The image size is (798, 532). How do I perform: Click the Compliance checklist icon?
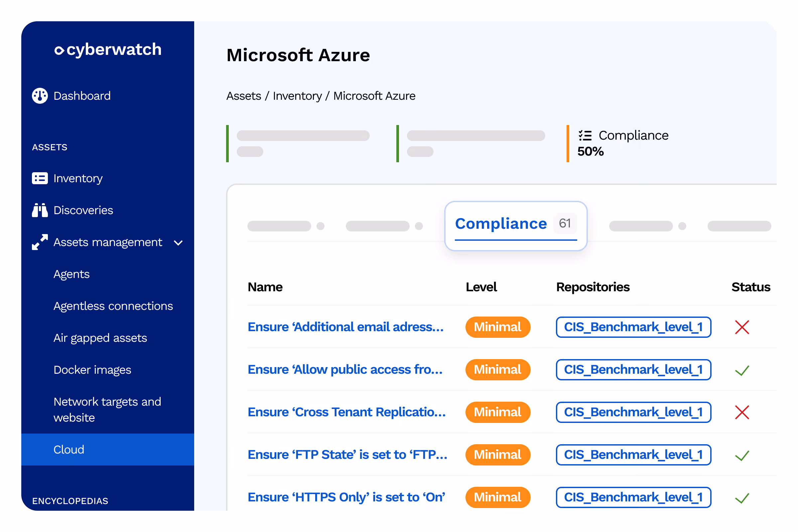pos(585,135)
